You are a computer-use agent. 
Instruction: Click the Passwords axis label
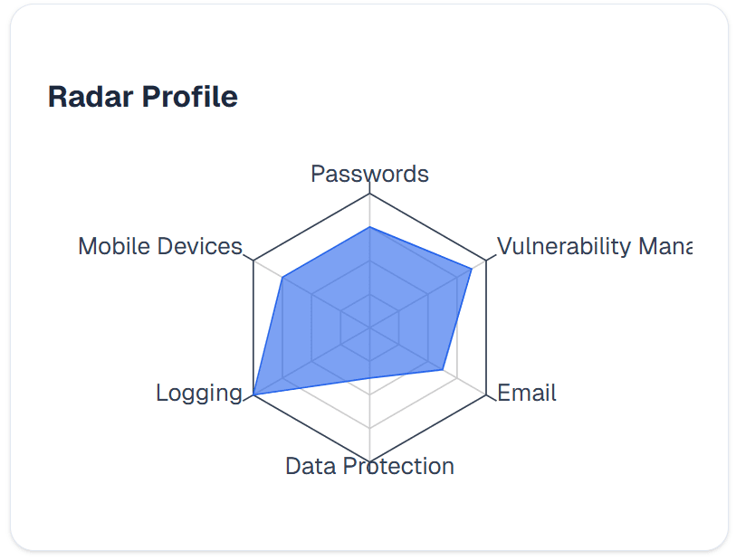[x=369, y=174]
